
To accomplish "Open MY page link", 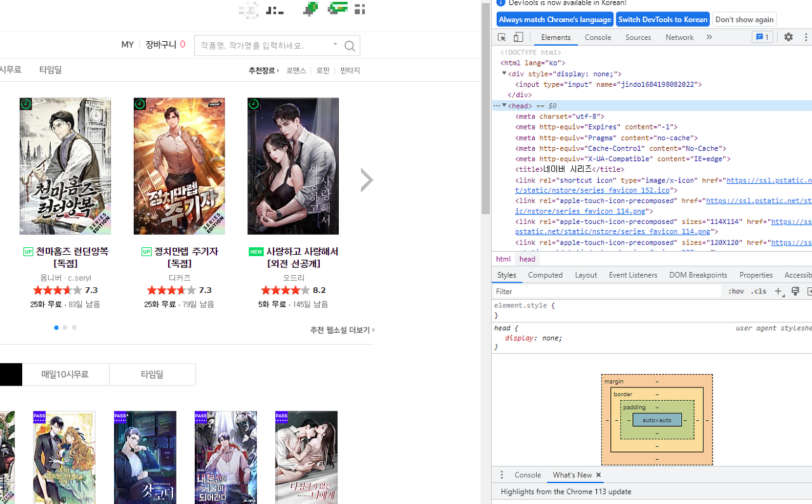I will point(128,45).
